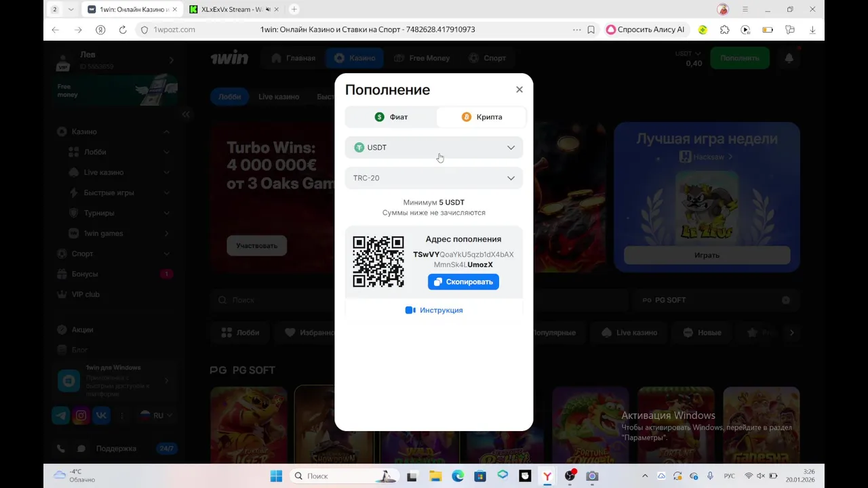Open the Windows Start button
The image size is (868, 488).
click(276, 476)
